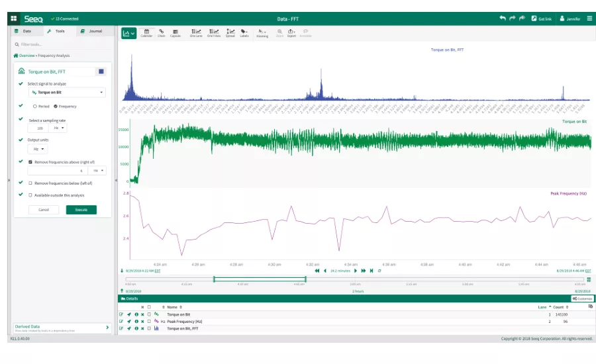
Task: Select the Capsule view toolbar icon
Action: click(x=175, y=33)
